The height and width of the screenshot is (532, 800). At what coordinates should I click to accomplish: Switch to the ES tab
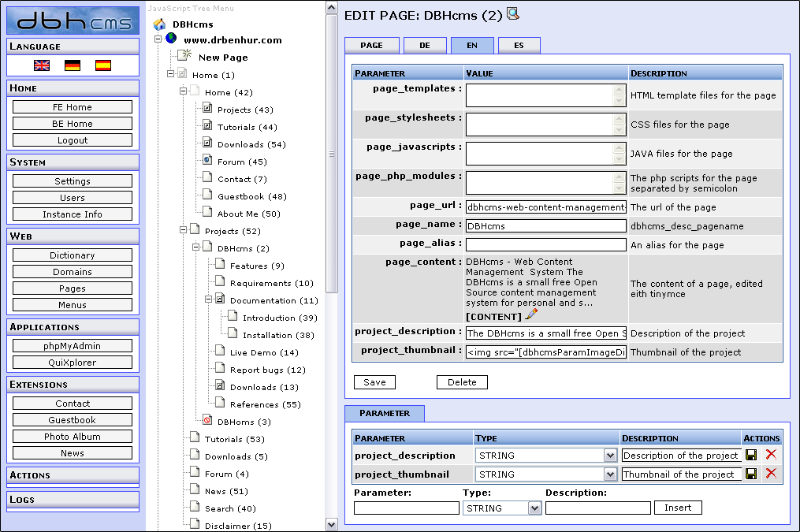click(x=519, y=46)
